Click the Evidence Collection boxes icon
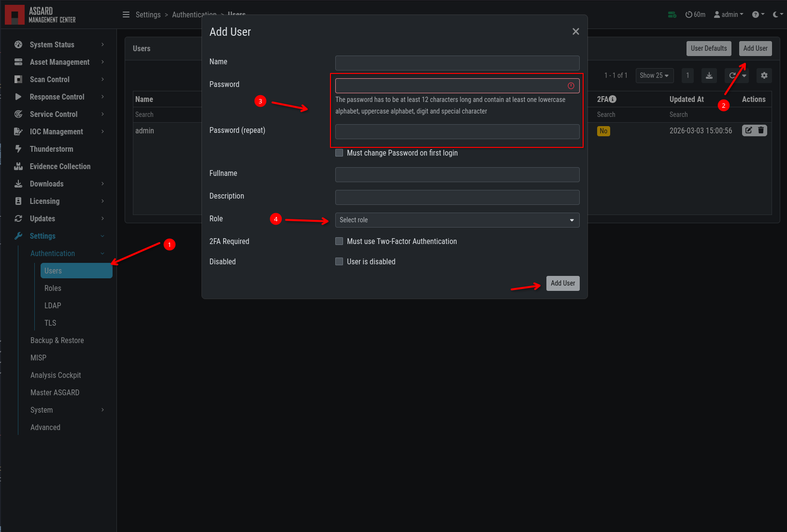787x532 pixels. pos(18,166)
